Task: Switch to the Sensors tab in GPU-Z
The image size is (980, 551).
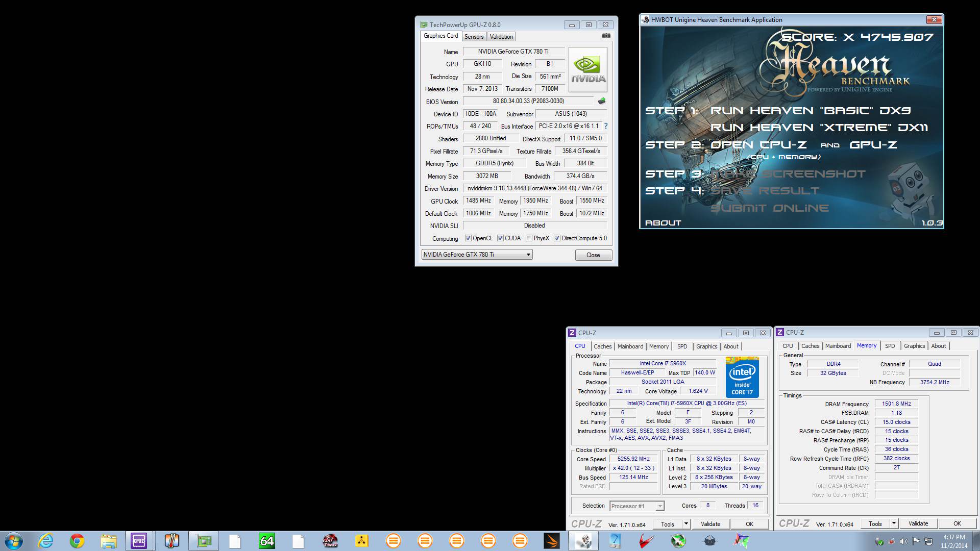Action: tap(474, 37)
